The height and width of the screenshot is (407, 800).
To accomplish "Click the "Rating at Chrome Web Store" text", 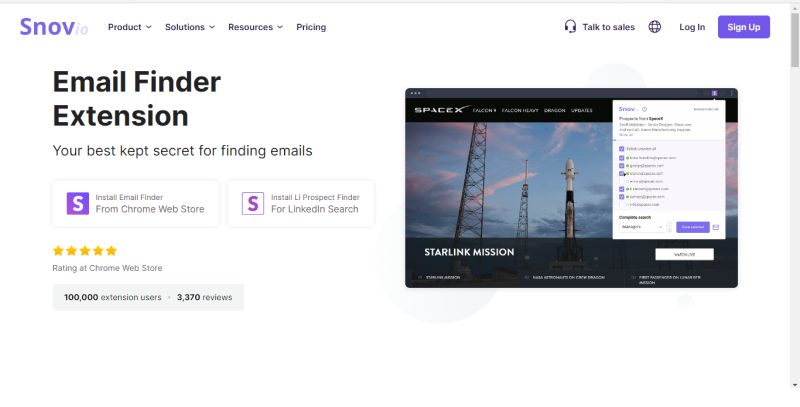I will 107,268.
